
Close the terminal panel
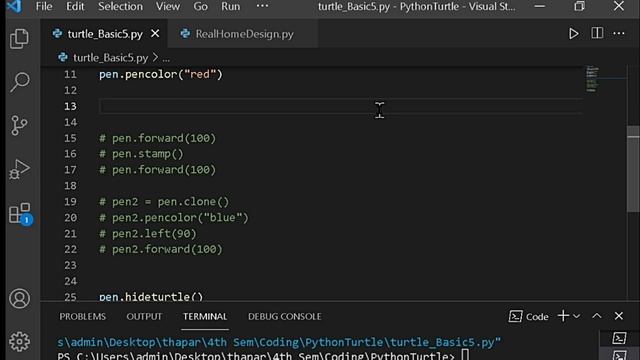tap(619, 316)
